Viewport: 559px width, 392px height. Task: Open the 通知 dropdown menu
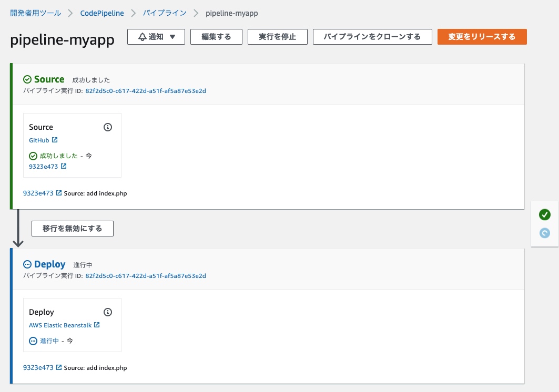coord(157,37)
